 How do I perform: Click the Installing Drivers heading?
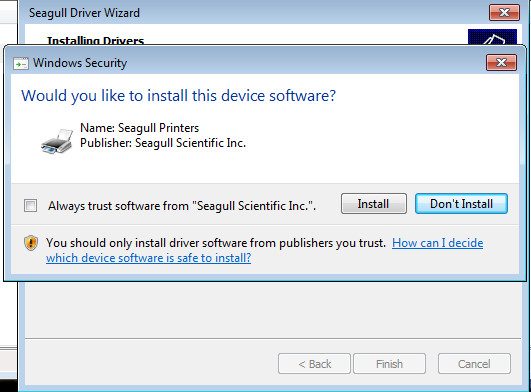pyautogui.click(x=95, y=41)
